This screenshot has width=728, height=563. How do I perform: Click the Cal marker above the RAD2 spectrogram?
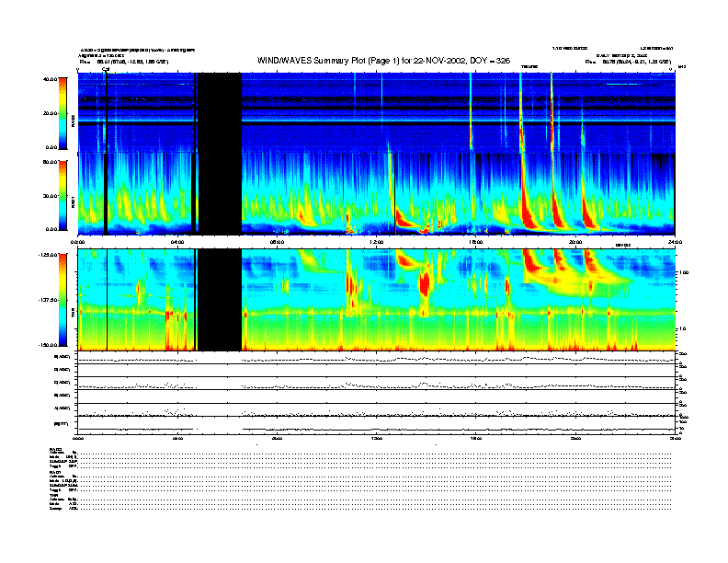click(106, 69)
